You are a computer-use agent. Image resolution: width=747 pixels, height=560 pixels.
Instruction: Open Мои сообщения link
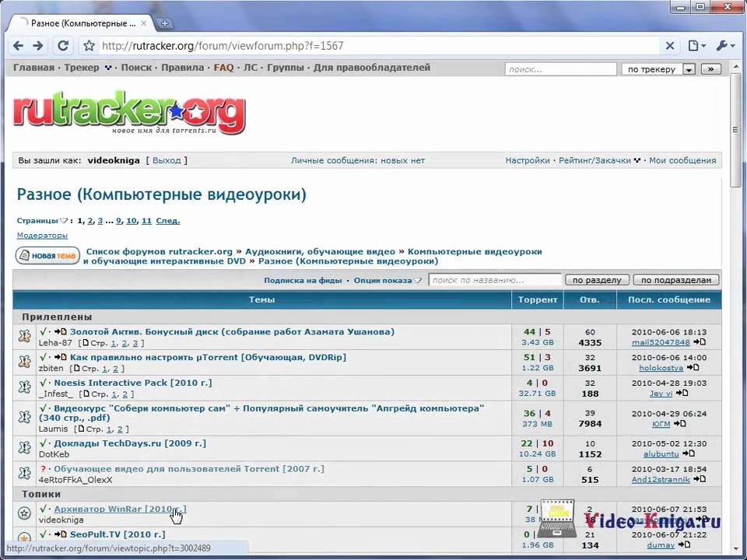click(682, 160)
